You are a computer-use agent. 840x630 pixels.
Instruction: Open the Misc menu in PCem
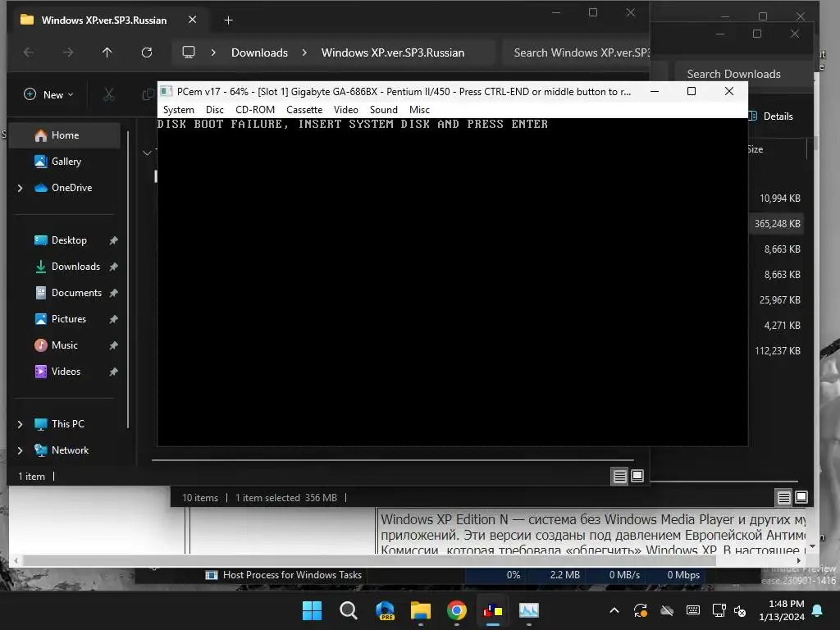click(419, 110)
